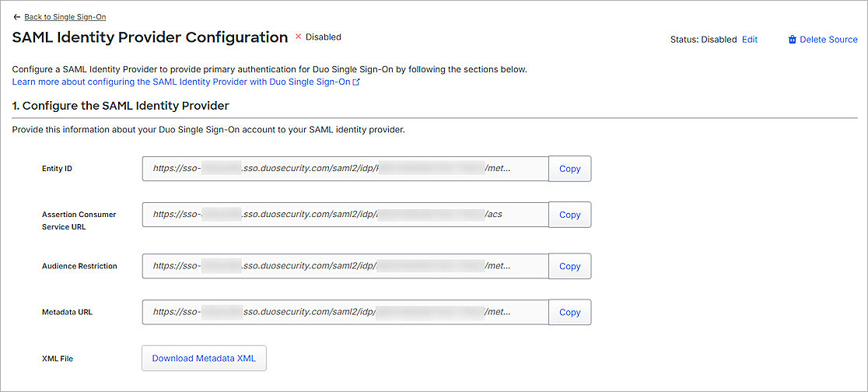Click the external link icon after Learn more
868x392 pixels.
[x=356, y=82]
